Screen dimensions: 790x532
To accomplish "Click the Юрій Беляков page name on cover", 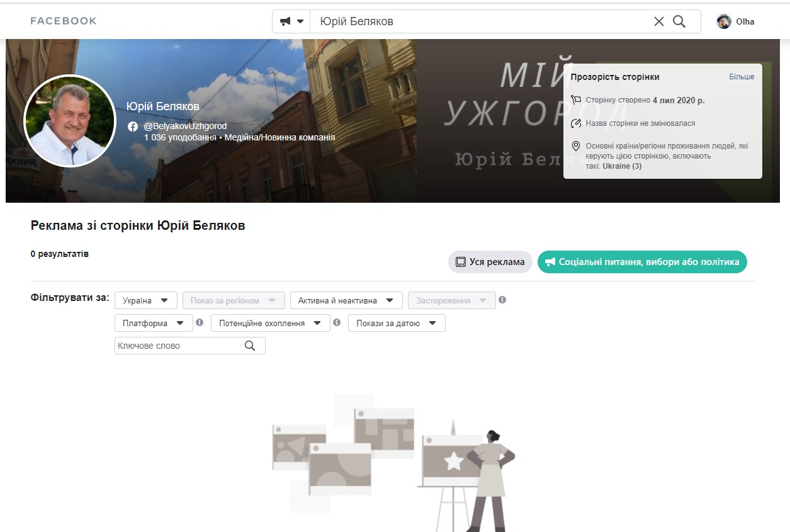I will [163, 106].
